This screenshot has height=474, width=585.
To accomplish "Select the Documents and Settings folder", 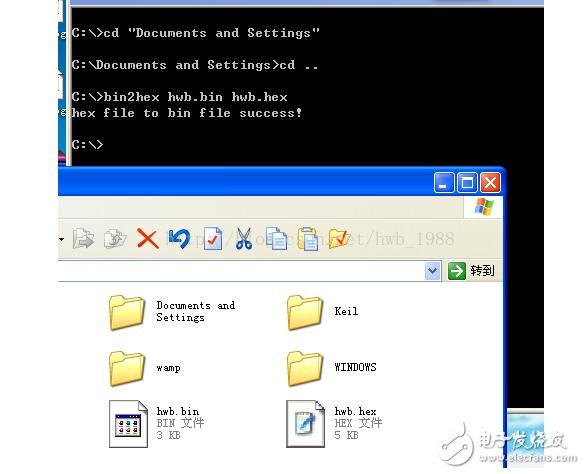I will [x=172, y=312].
